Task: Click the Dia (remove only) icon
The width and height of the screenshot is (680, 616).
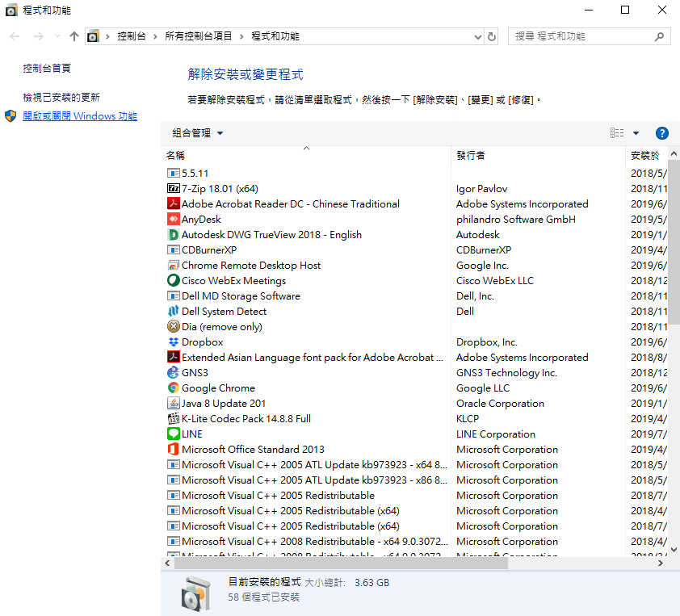Action: click(173, 326)
